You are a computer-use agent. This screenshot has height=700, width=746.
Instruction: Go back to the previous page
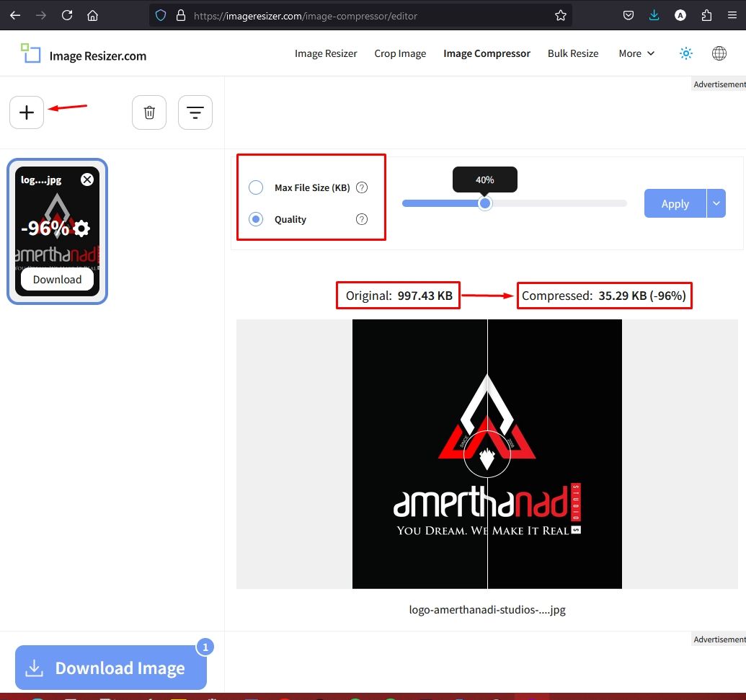point(15,16)
